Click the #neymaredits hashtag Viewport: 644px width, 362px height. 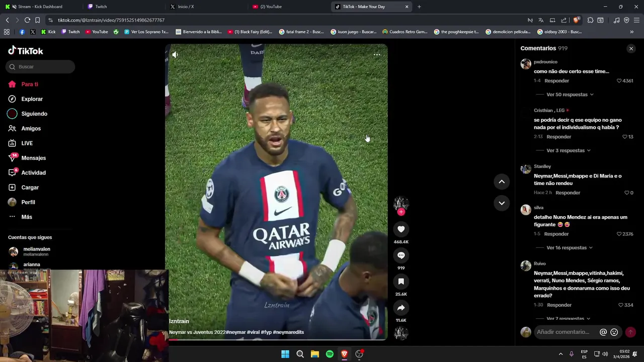(288, 332)
